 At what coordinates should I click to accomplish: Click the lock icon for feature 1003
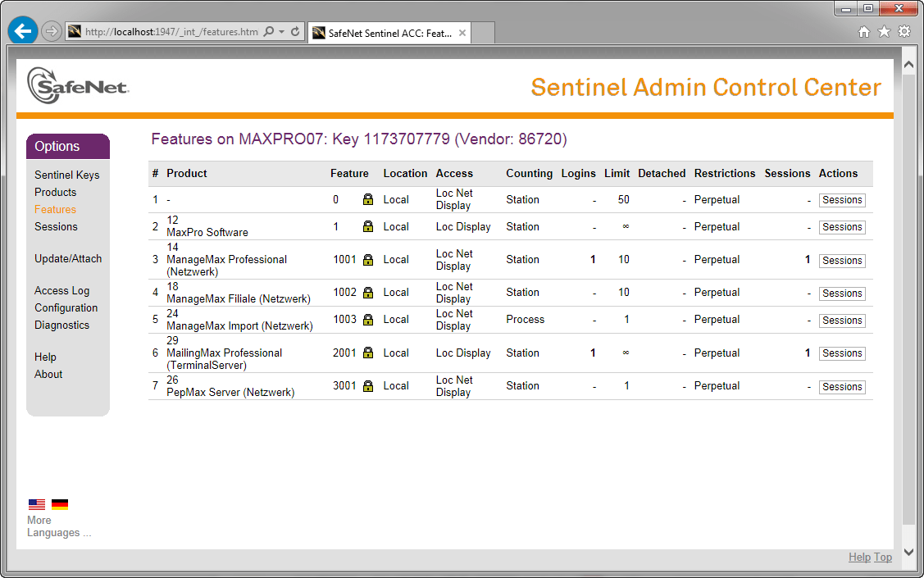point(367,320)
